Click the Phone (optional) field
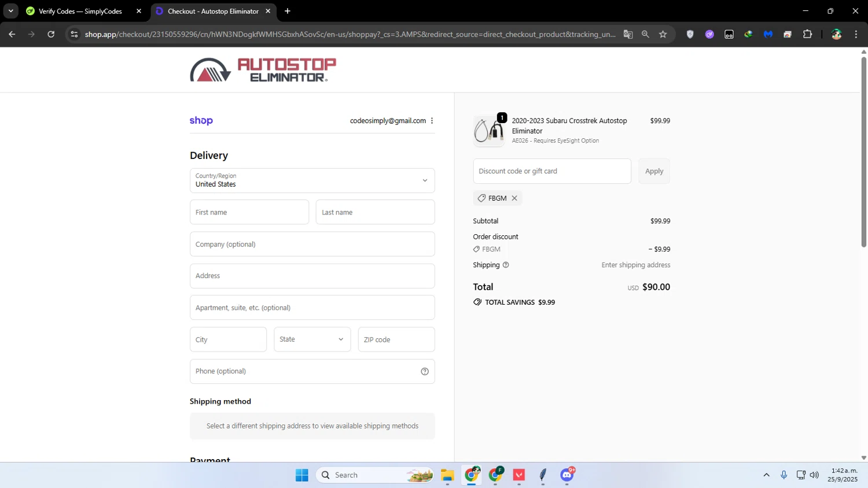868x488 pixels. point(312,371)
